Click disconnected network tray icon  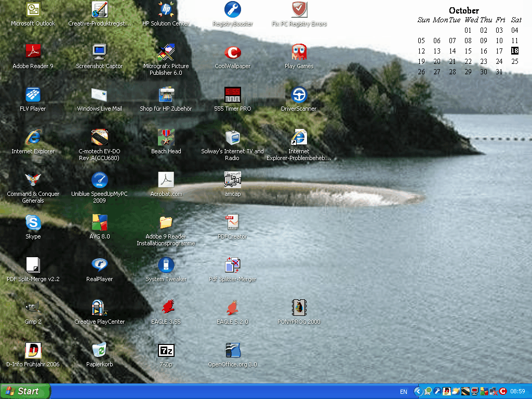[x=494, y=391]
